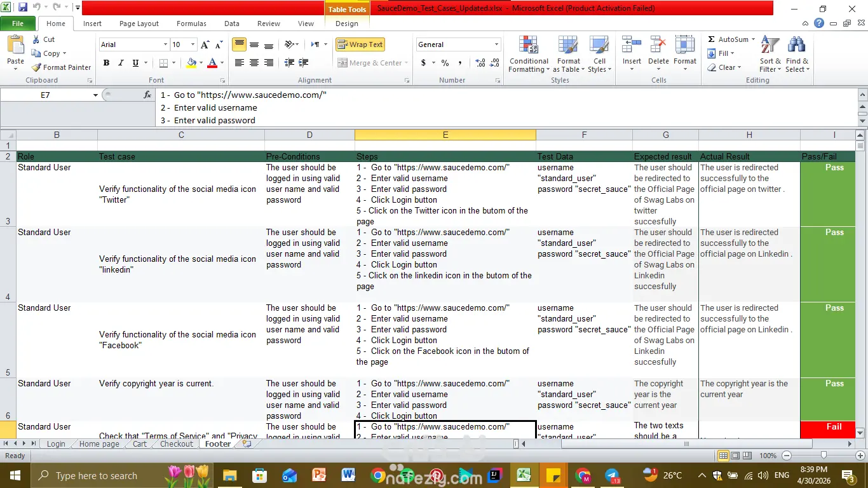Image resolution: width=868 pixels, height=488 pixels.
Task: Activate the Format Painter brush
Action: click(x=61, y=67)
